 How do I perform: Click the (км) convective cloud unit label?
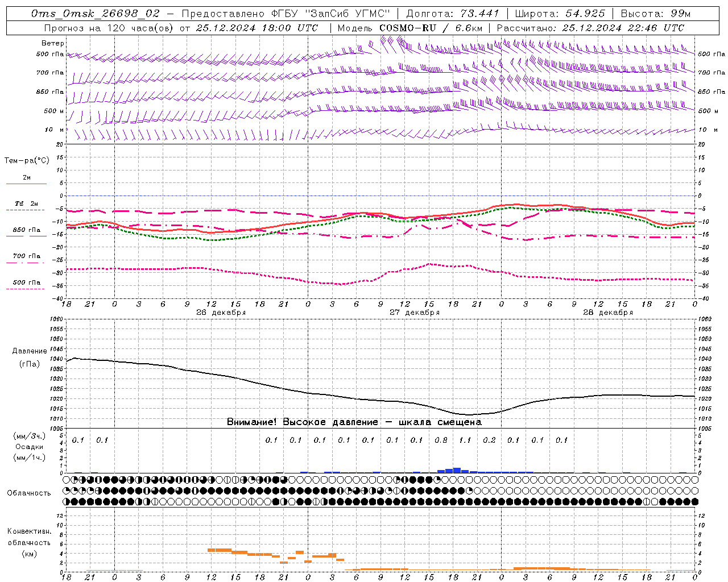pos(29,554)
